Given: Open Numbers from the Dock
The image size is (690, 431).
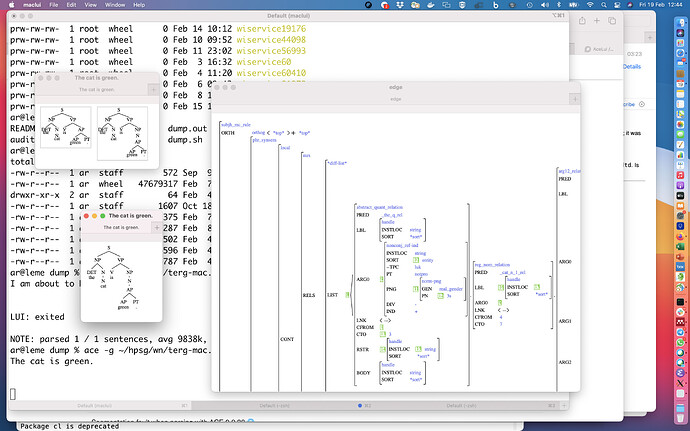Looking at the screenshot, I should 680,155.
